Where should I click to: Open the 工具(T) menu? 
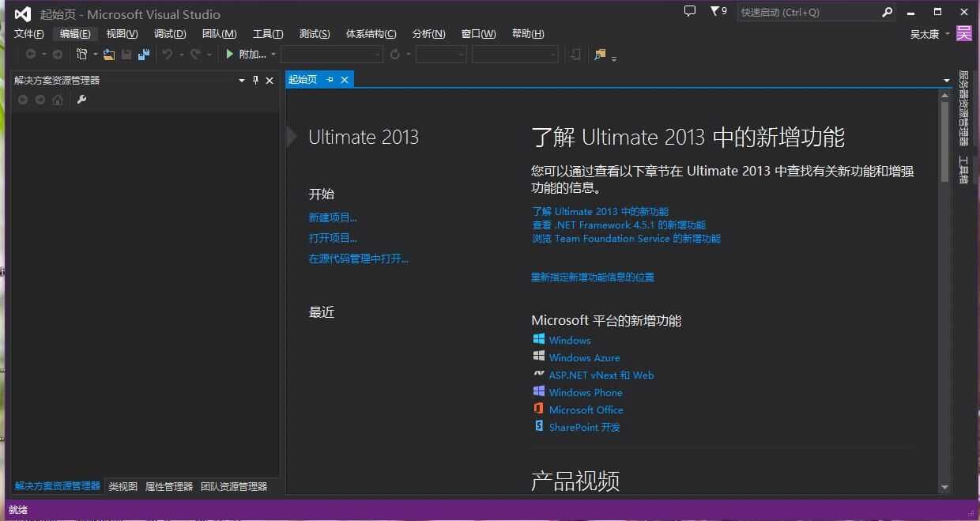(268, 34)
